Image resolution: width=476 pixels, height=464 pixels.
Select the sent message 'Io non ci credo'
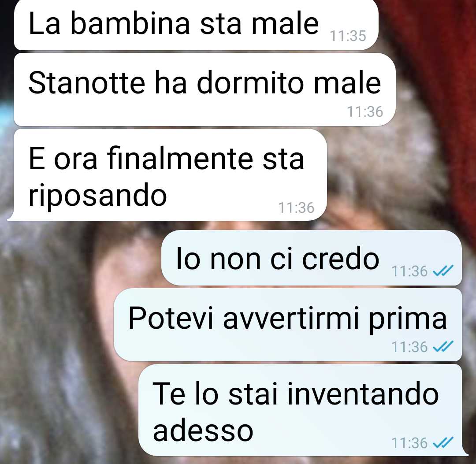pyautogui.click(x=312, y=258)
